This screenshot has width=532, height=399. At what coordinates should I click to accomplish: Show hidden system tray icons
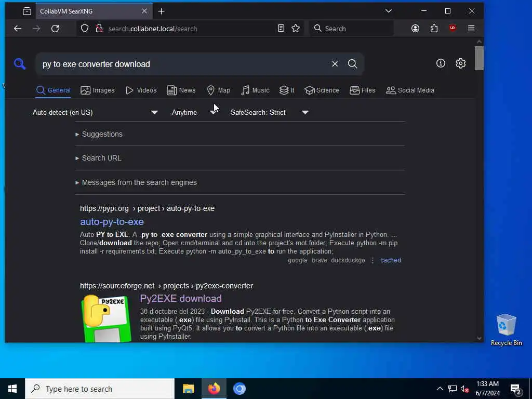(440, 389)
